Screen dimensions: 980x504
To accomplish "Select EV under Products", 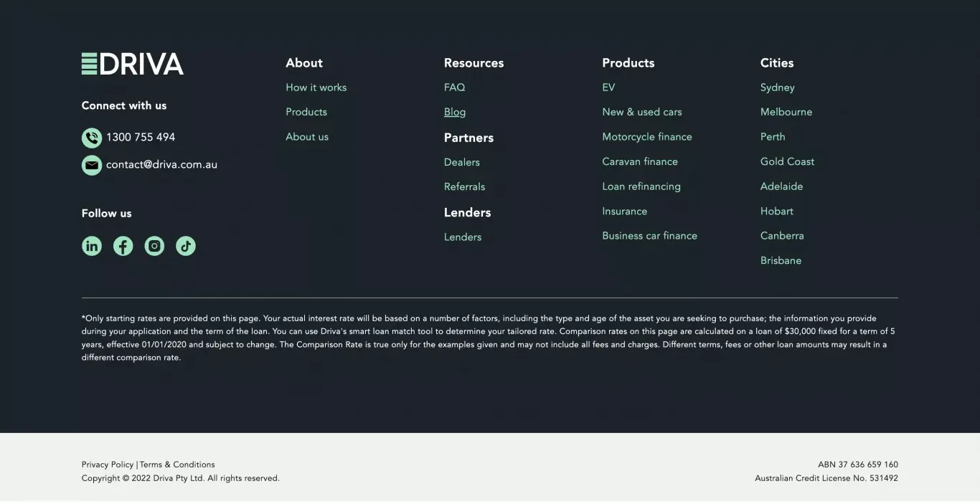I will click(608, 87).
